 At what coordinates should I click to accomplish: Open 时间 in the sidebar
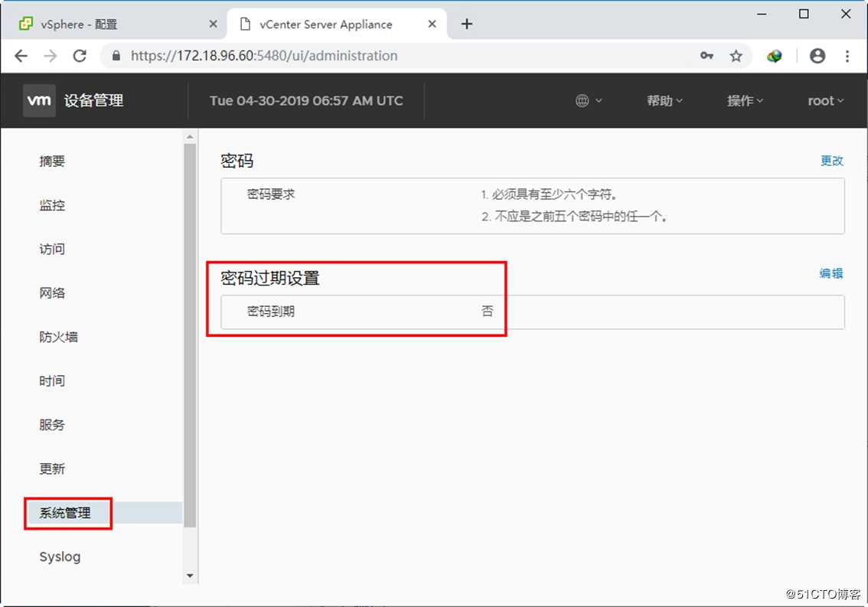coord(52,381)
